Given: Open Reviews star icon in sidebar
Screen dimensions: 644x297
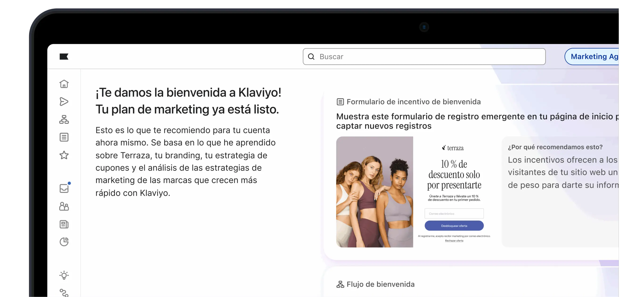Looking at the screenshot, I should 64,155.
